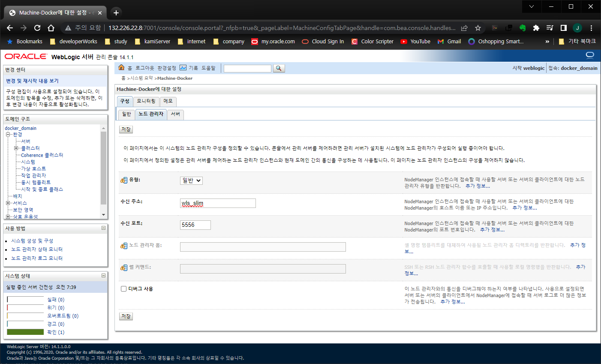Open the 가상 호스트 tree item

coord(33,169)
